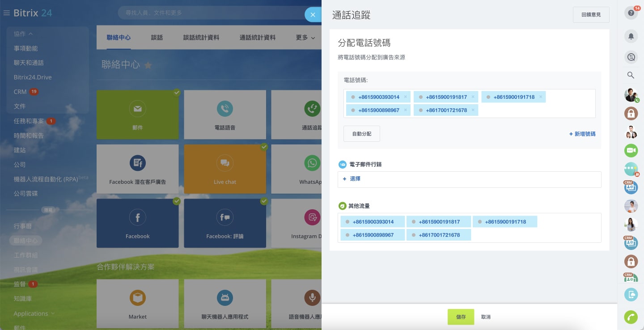Expand the Applications sidebar item
The height and width of the screenshot is (330, 644).
(34, 313)
